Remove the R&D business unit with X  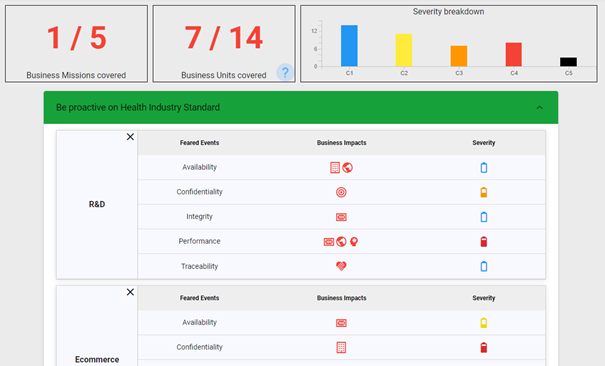tap(130, 137)
